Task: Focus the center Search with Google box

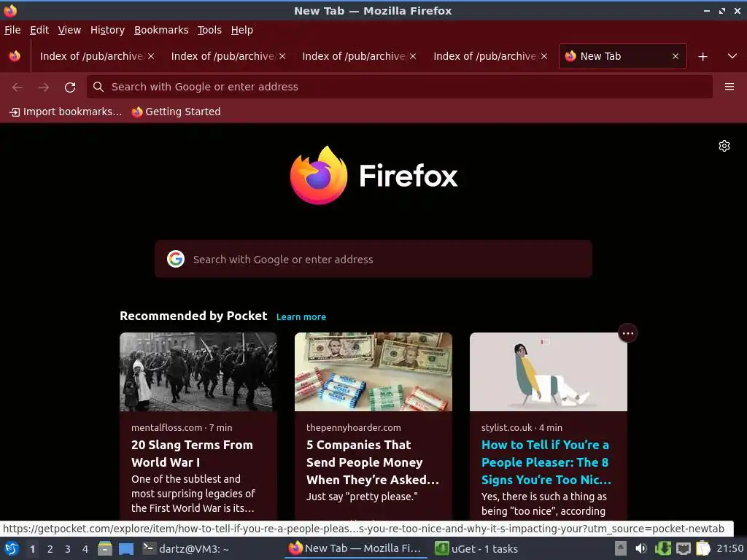Action: (x=373, y=259)
